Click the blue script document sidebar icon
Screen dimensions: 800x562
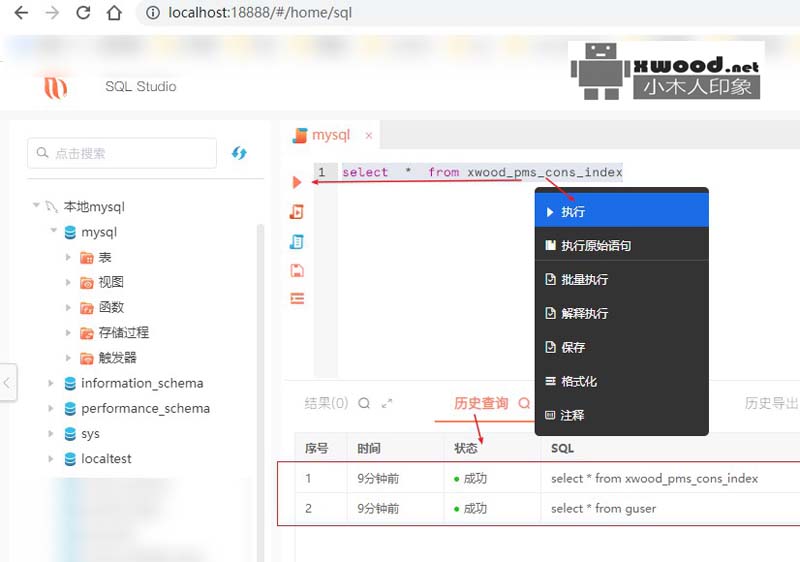click(296, 241)
